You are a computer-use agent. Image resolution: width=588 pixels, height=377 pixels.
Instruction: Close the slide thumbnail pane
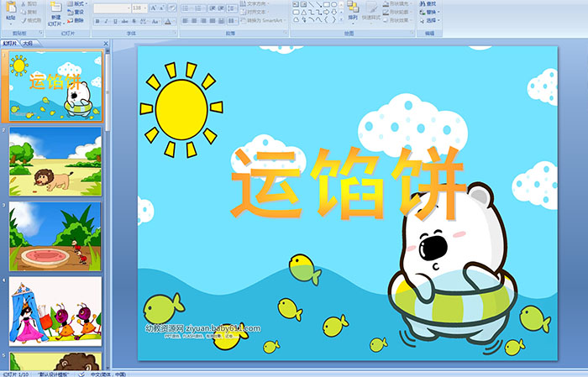coord(106,44)
